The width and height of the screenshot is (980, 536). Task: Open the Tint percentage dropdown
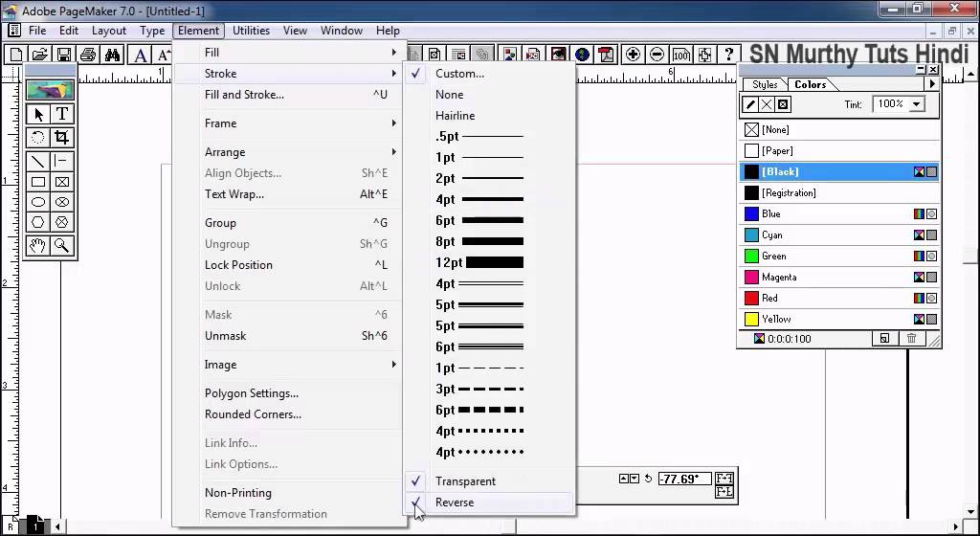pos(916,104)
